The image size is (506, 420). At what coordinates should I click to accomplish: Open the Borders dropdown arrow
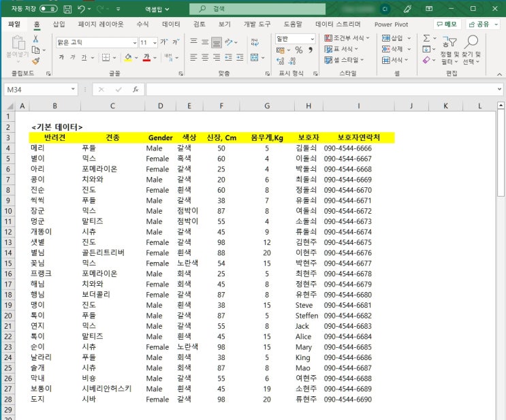tap(114, 58)
